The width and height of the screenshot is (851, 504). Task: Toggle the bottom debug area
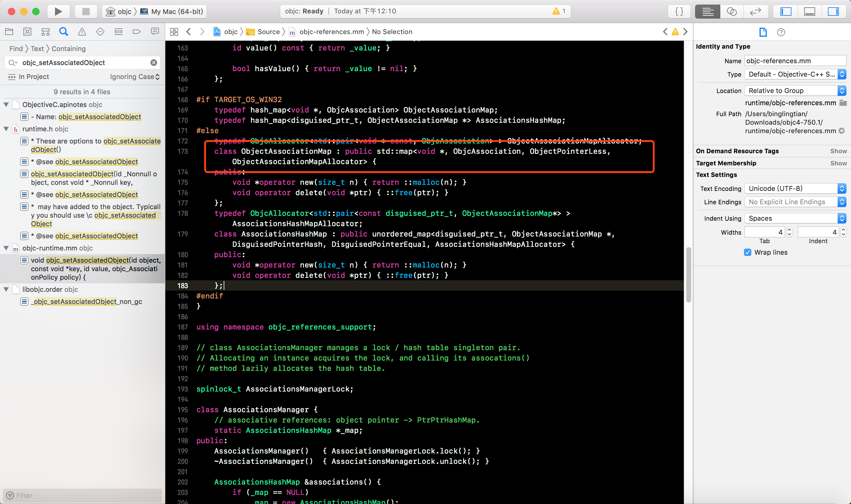coord(810,12)
